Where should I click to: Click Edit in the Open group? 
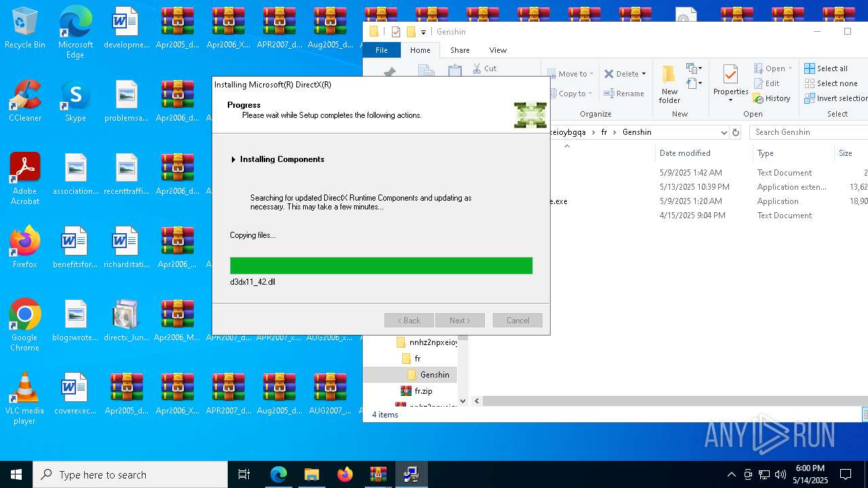tap(766, 83)
